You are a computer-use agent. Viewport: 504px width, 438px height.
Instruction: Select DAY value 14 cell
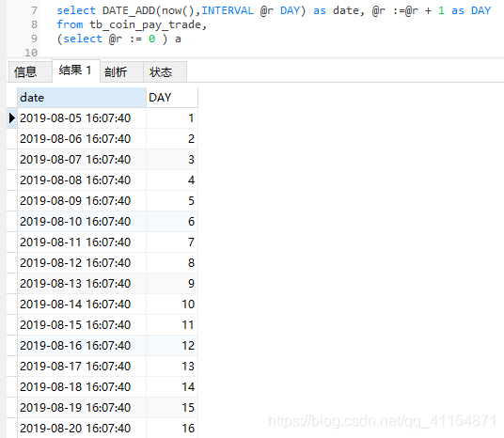click(172, 387)
